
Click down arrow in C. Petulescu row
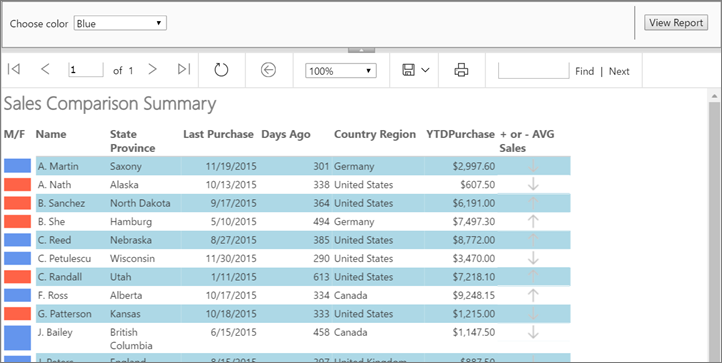533,258
